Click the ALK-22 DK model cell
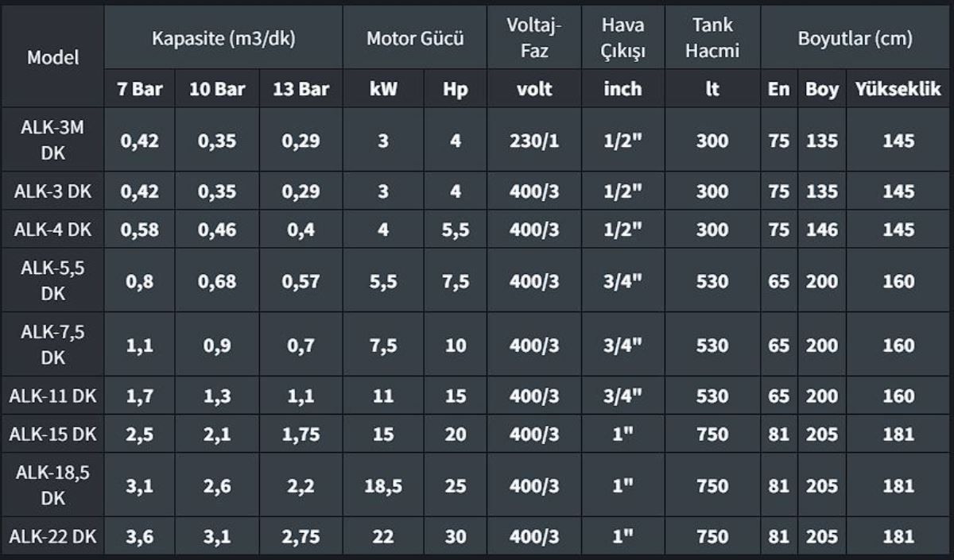This screenshot has height=560, width=954. tap(53, 537)
